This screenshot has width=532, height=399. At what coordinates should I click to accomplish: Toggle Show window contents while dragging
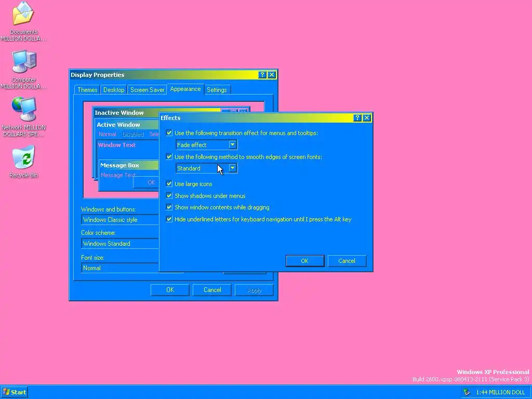(169, 207)
